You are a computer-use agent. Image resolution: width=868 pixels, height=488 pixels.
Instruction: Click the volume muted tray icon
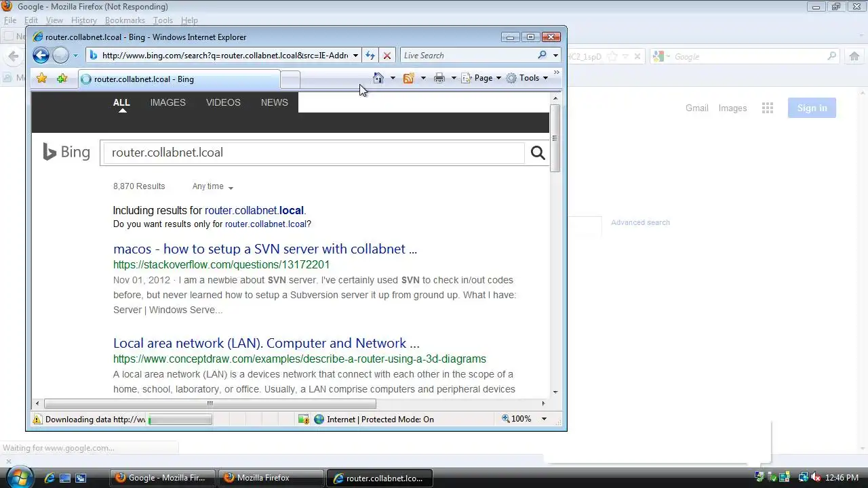[x=816, y=478]
